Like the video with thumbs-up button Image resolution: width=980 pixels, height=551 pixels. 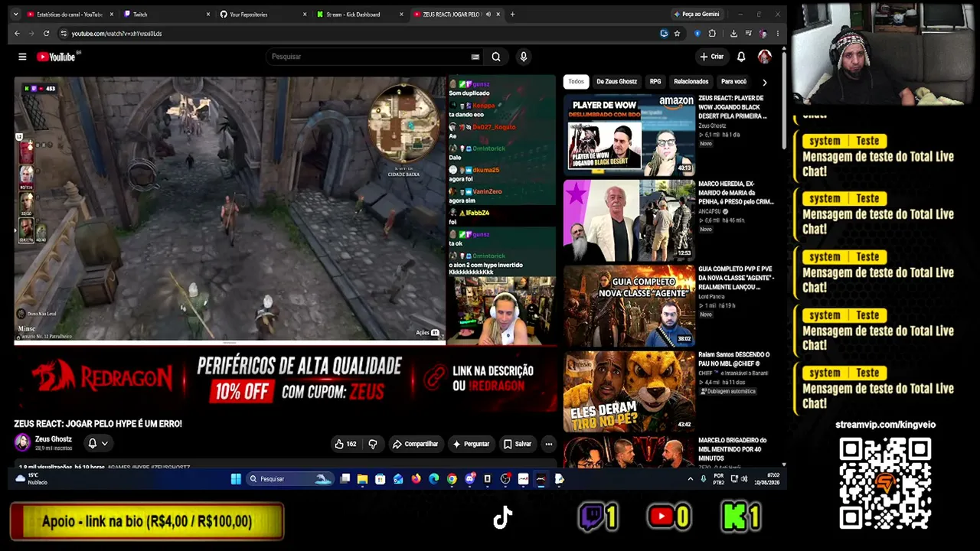pyautogui.click(x=345, y=444)
